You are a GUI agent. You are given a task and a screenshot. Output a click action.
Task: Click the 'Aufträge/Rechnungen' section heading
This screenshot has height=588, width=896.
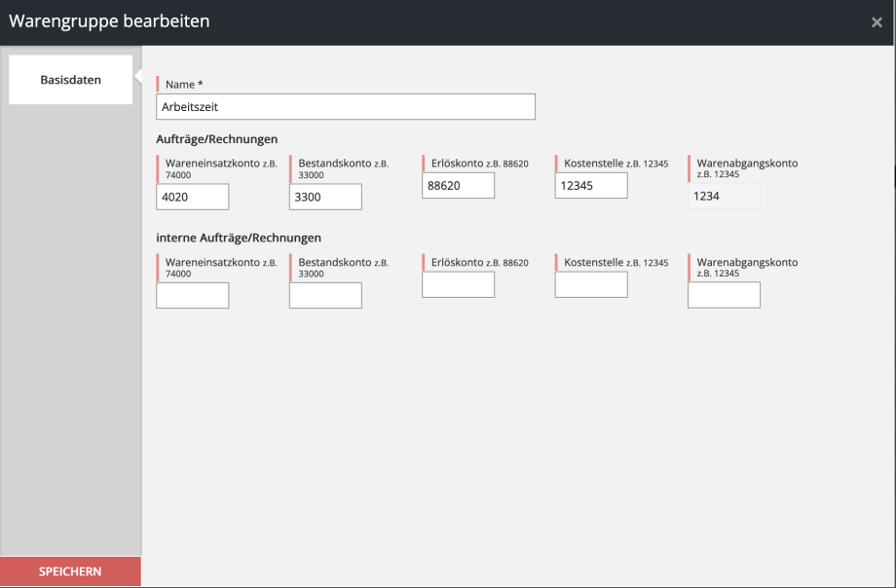(217, 139)
